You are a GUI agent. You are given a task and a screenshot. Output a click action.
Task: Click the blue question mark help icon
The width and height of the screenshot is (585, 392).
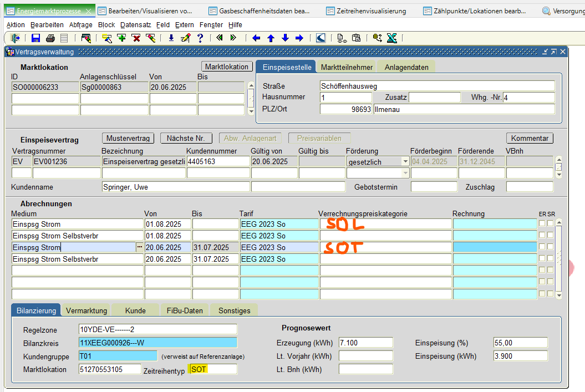tap(200, 38)
